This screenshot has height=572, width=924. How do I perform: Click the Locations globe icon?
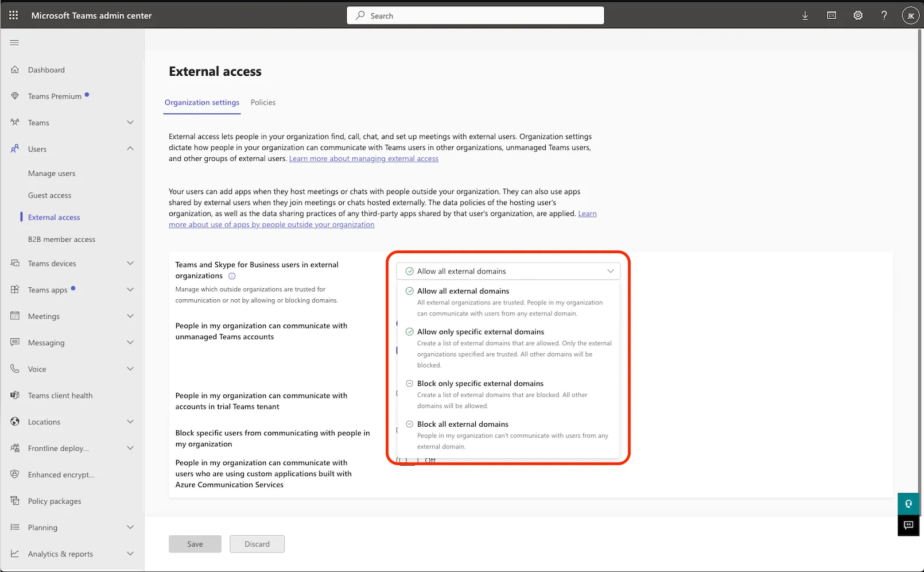click(x=15, y=422)
